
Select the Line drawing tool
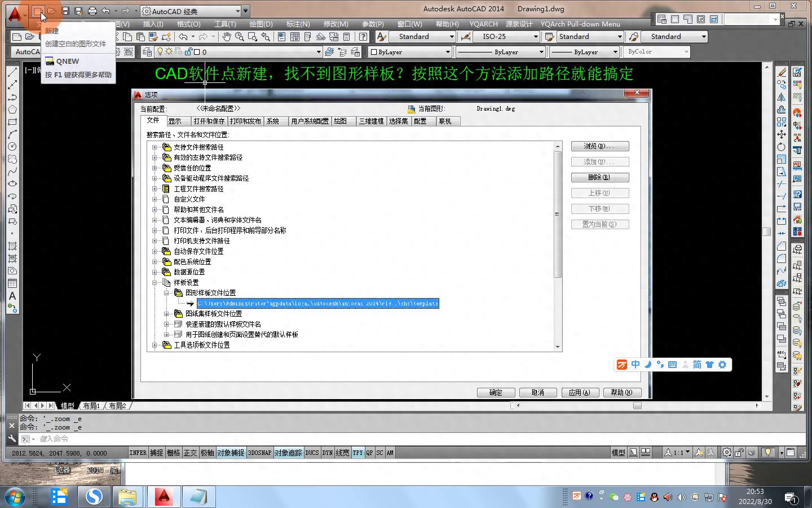point(12,73)
